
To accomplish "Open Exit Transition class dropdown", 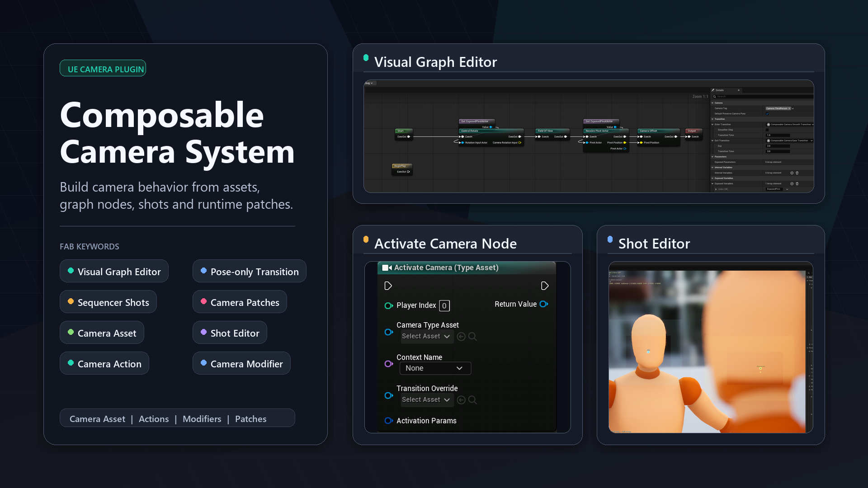I will coord(790,141).
